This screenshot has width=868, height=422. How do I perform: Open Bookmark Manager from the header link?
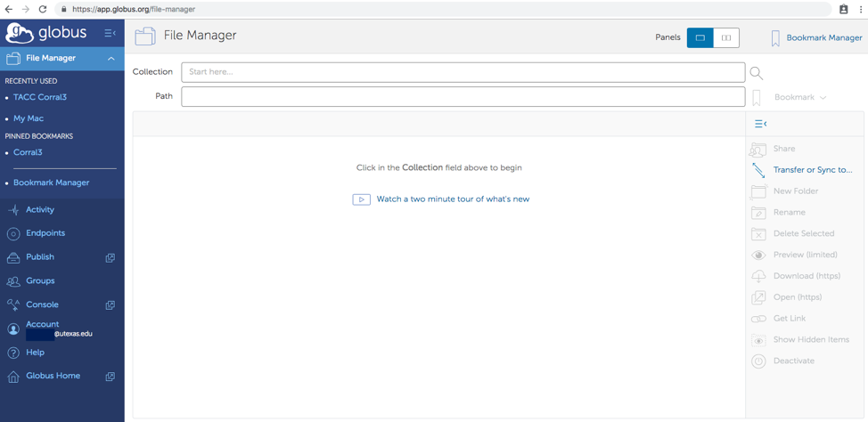(x=824, y=37)
